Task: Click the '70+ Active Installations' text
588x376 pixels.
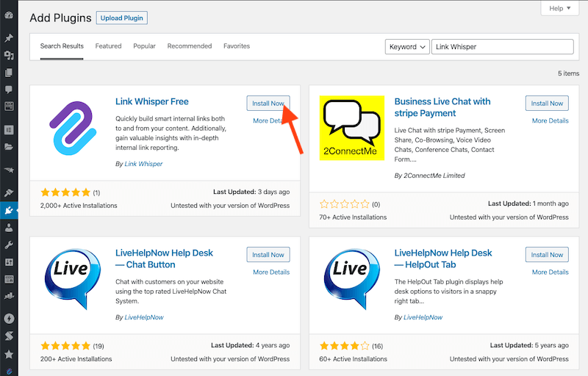Action: (353, 217)
